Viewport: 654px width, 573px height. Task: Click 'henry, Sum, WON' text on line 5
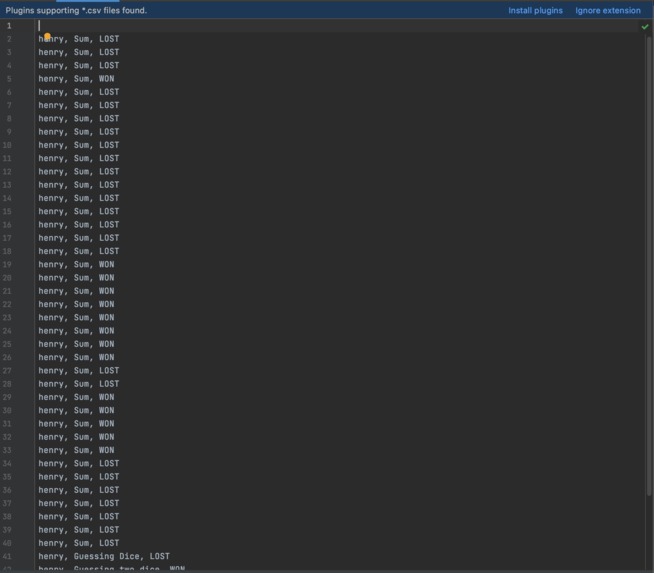tap(76, 79)
